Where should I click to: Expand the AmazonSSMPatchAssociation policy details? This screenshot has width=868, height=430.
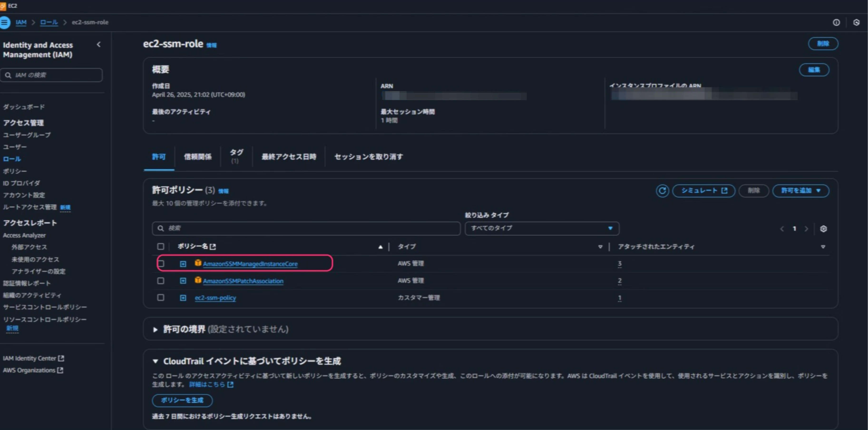tap(183, 281)
